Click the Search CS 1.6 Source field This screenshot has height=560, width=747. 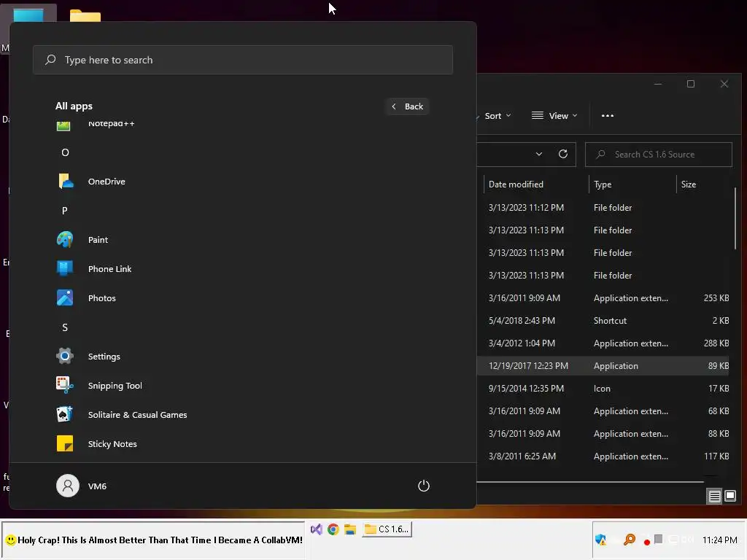tap(659, 155)
